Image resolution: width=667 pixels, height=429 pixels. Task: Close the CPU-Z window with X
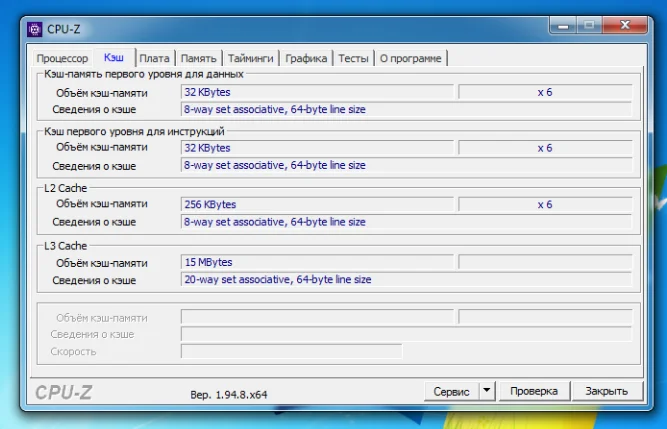[x=625, y=25]
